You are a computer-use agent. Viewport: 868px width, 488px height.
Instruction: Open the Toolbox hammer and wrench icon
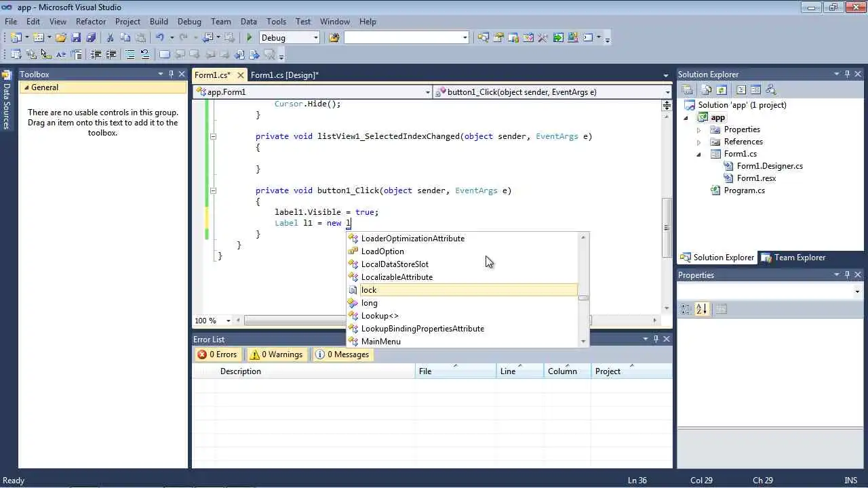click(x=542, y=38)
